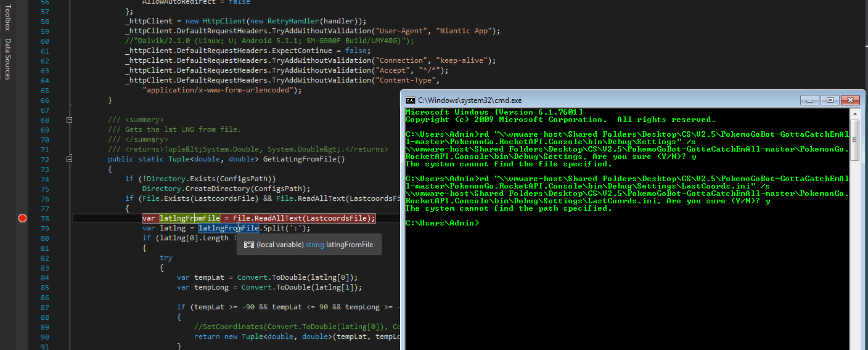868x350 pixels.
Task: Collapse the summary comment at line 68
Action: click(x=70, y=120)
